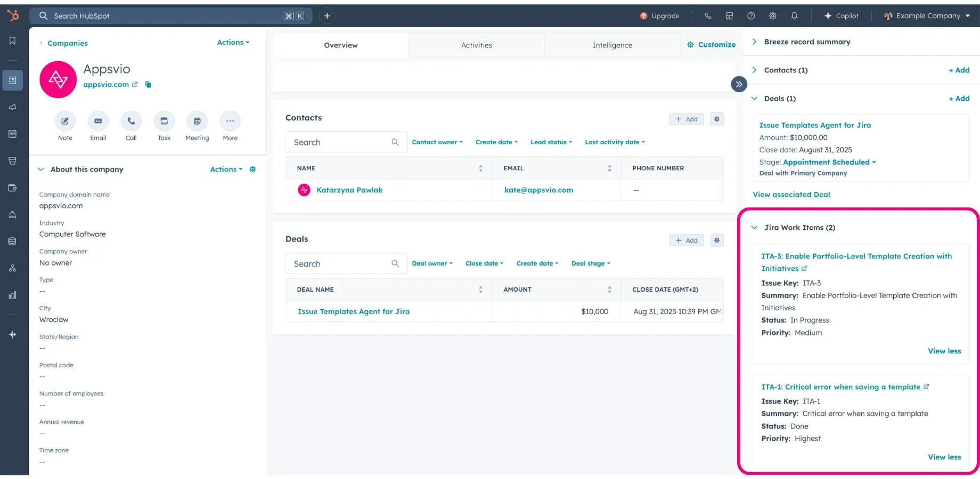Viewport: 980px width, 479px height.
Task: Open the Help question mark icon
Action: pos(751,16)
